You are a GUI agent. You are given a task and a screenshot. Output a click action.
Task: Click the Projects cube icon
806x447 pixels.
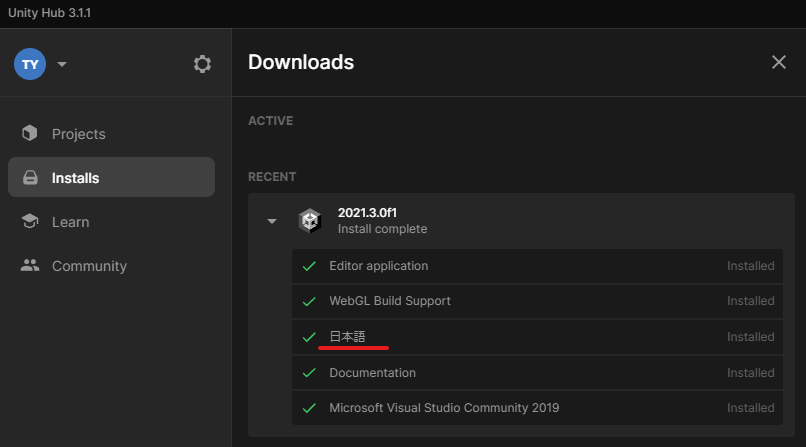pyautogui.click(x=30, y=134)
